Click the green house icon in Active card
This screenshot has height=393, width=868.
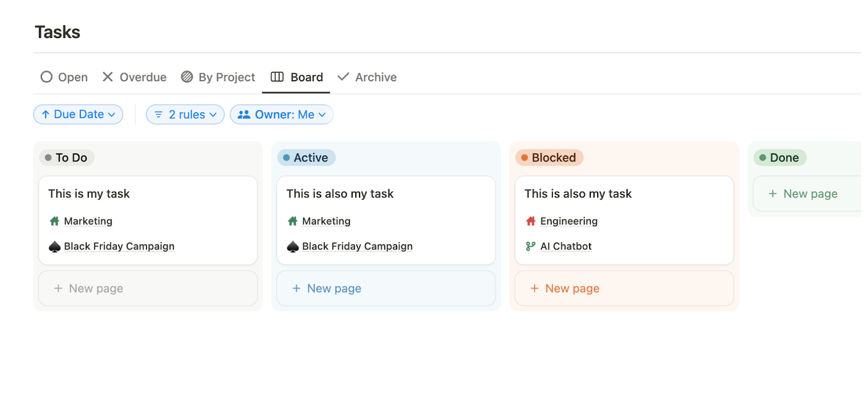point(292,221)
